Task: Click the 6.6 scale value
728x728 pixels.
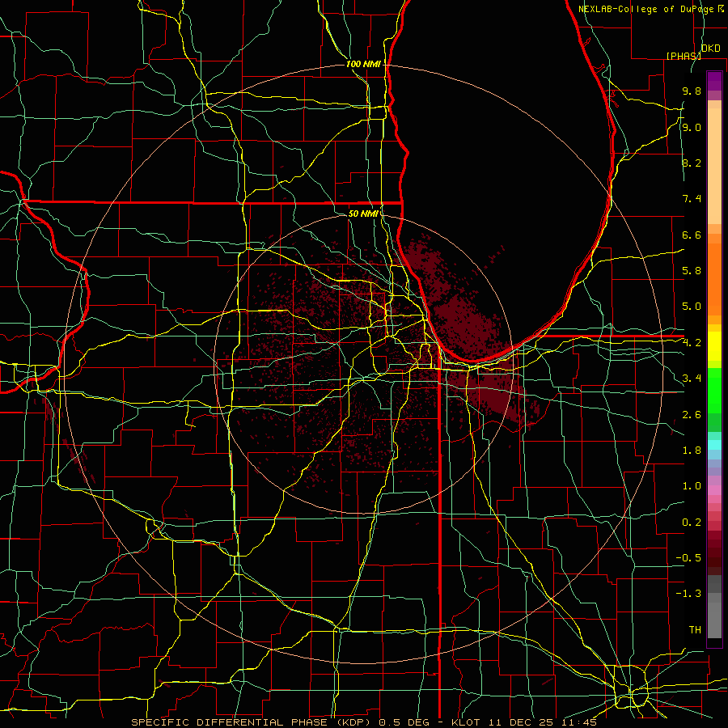Action: tap(692, 235)
